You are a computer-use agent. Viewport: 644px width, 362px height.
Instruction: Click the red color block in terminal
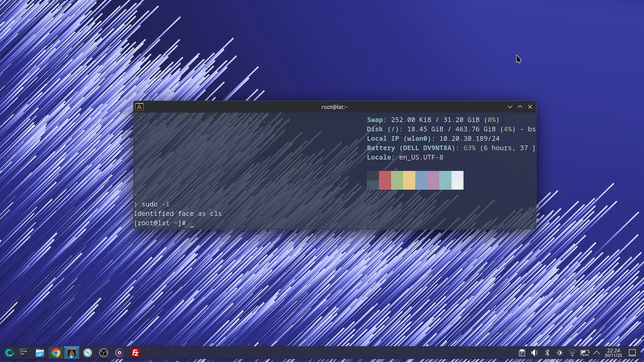click(385, 180)
